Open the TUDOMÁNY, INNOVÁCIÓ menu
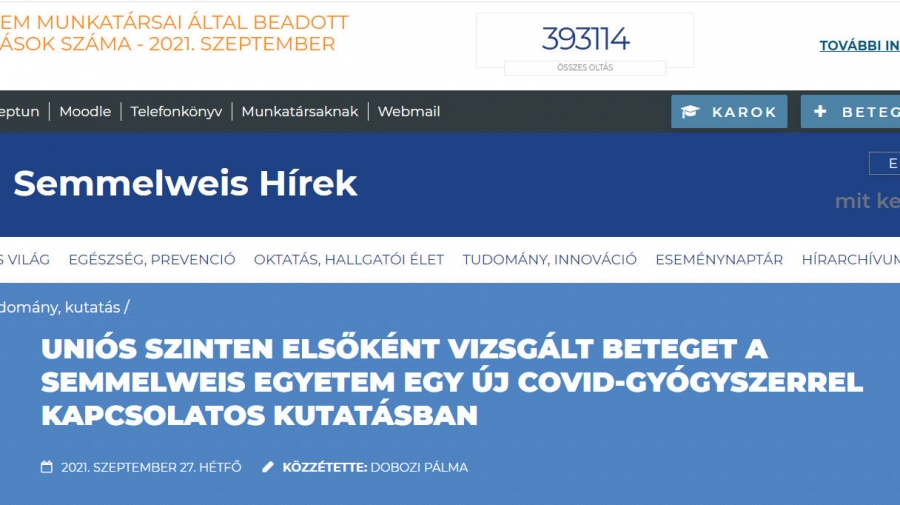The image size is (900, 505). pos(549,259)
